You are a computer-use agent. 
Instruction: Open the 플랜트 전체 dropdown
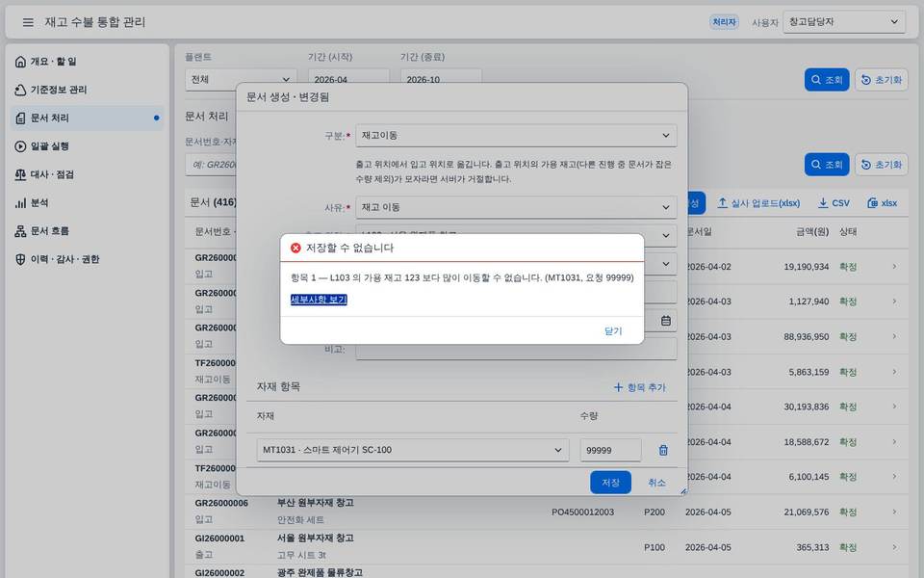click(241, 79)
